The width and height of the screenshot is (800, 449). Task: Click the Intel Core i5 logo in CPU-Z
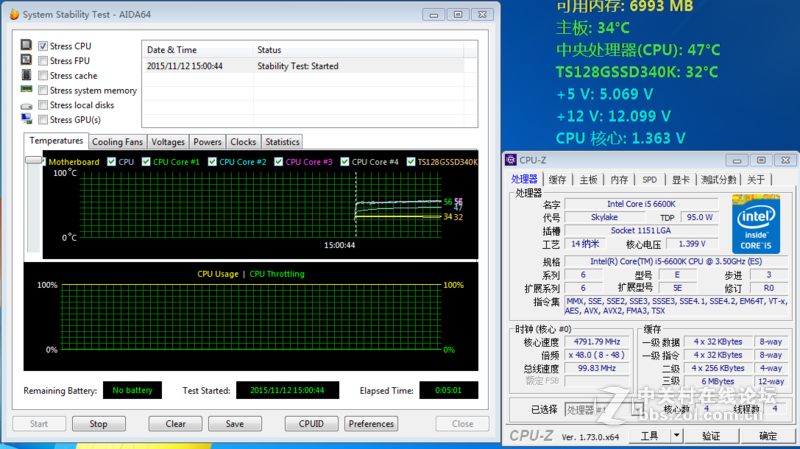pyautogui.click(x=756, y=224)
